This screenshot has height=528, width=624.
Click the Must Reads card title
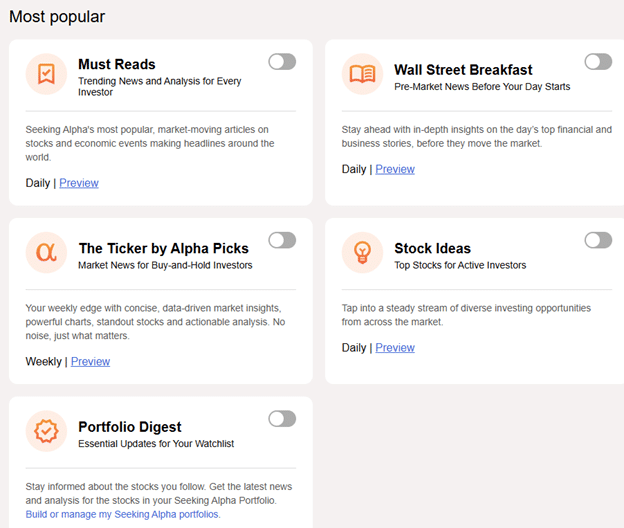[x=117, y=65]
